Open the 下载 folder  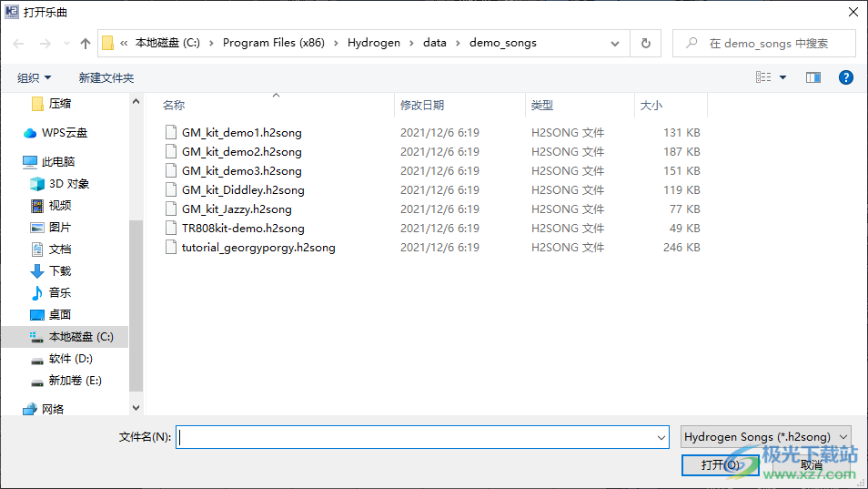60,270
